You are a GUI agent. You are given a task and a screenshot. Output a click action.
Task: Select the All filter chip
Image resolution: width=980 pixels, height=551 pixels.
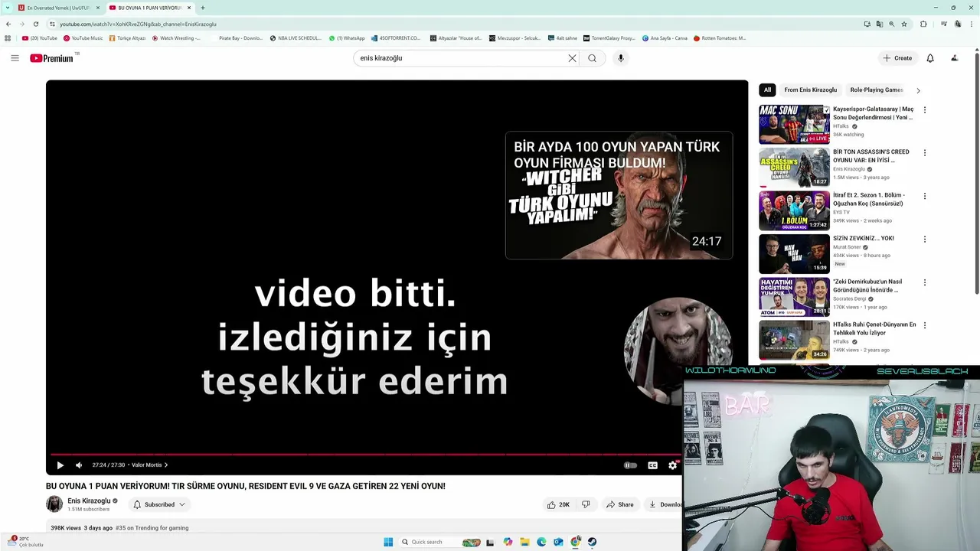point(767,90)
